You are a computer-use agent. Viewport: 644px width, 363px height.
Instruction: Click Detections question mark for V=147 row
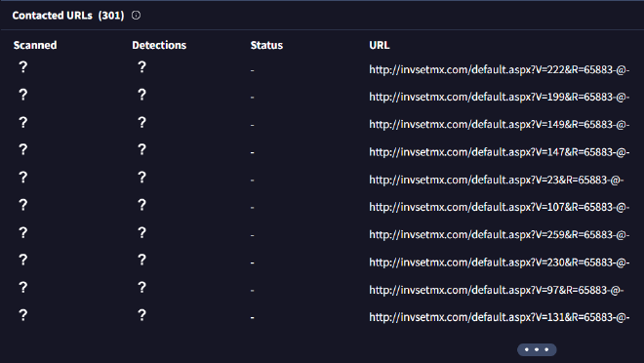coord(141,149)
